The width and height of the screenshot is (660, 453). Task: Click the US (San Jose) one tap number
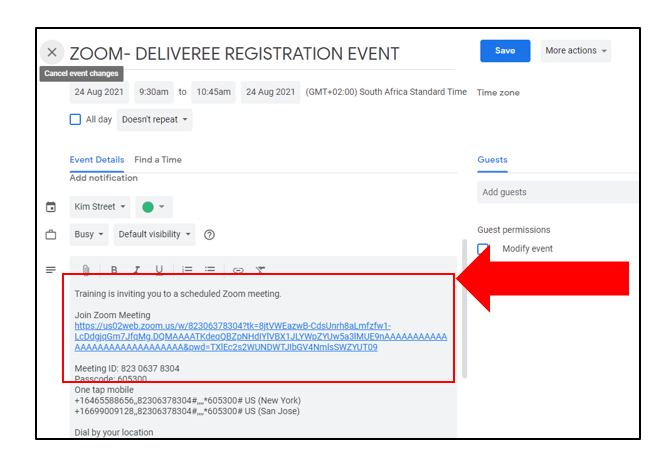(x=187, y=411)
